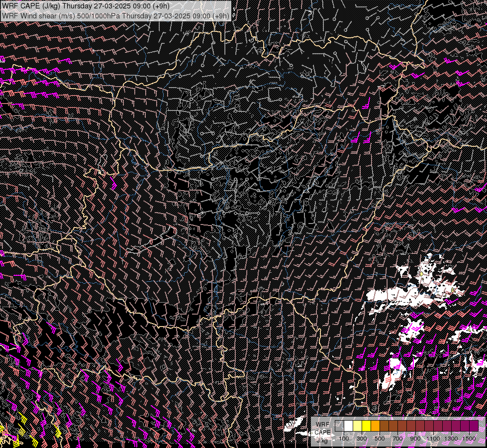The width and height of the screenshot is (487, 448).
Task: Click the legend value 300
Action: [362, 439]
